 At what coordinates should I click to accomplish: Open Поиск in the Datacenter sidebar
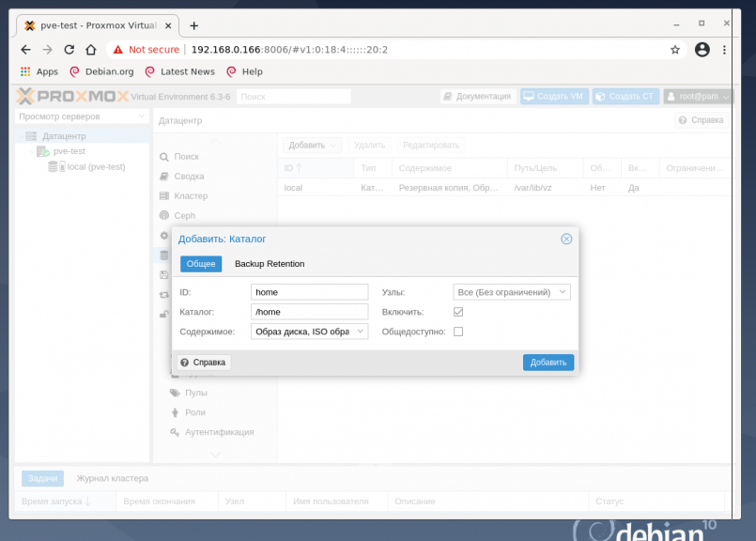(x=188, y=156)
